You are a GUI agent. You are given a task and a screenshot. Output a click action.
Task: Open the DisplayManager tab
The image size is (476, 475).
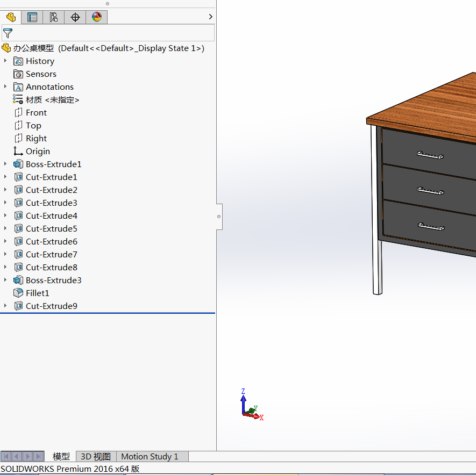pyautogui.click(x=97, y=17)
